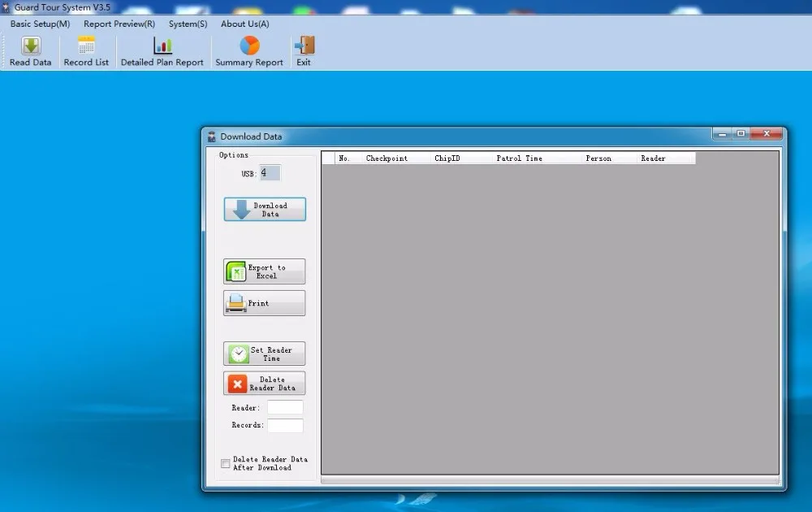The height and width of the screenshot is (512, 812).
Task: Click the Print button
Action: coord(265,303)
